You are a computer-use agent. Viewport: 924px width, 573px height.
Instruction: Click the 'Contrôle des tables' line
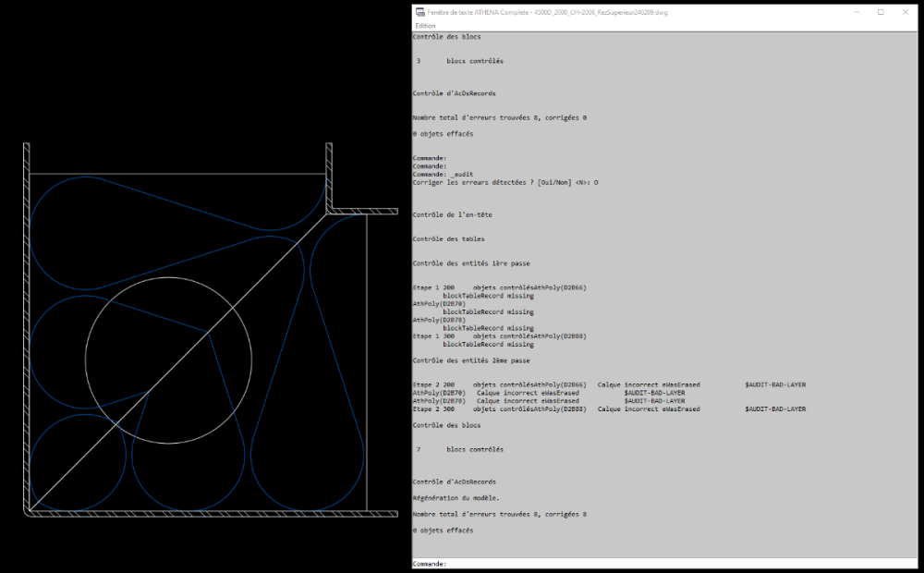[x=448, y=238]
